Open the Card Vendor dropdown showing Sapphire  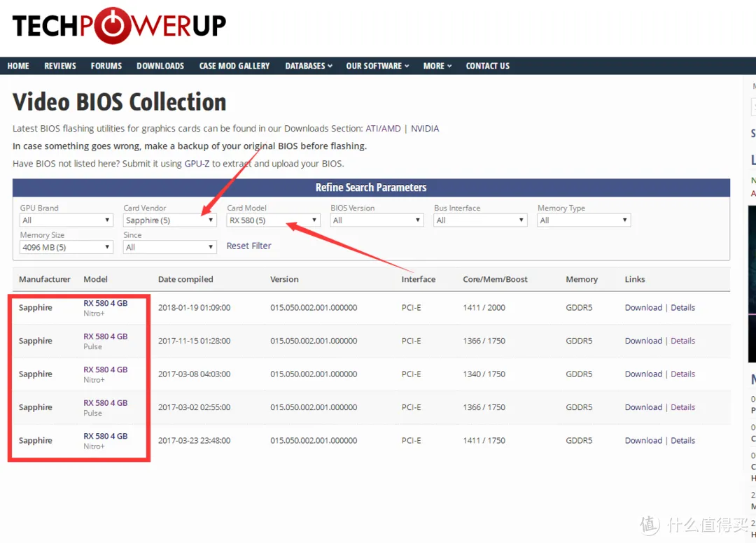pyautogui.click(x=169, y=220)
